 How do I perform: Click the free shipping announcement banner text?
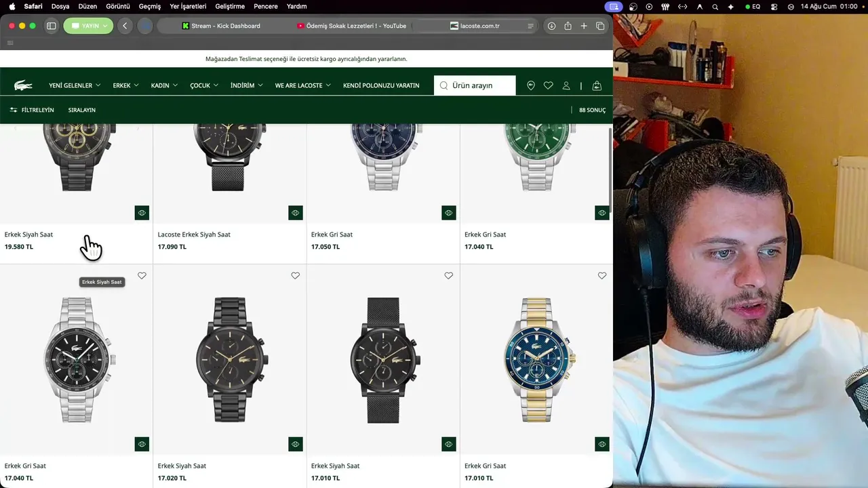click(x=307, y=59)
